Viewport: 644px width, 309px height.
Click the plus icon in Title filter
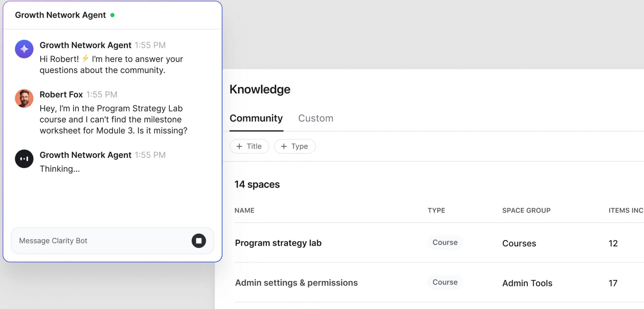pyautogui.click(x=239, y=146)
